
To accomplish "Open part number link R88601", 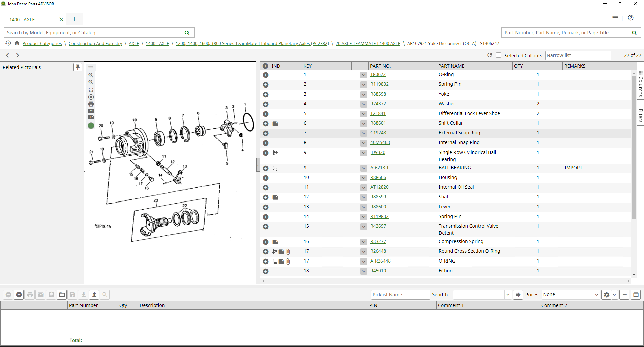I will [x=378, y=123].
